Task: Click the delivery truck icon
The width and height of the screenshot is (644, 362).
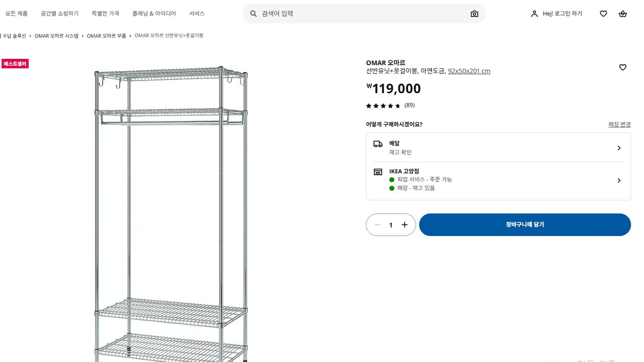Action: 378,143
